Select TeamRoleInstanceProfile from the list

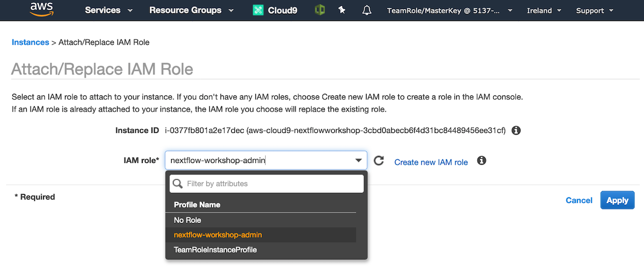(x=261, y=250)
